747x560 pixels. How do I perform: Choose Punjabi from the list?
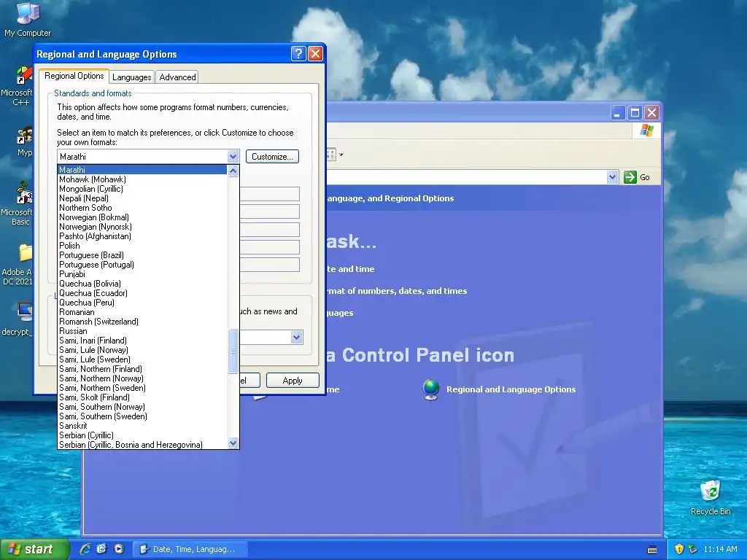coord(142,274)
